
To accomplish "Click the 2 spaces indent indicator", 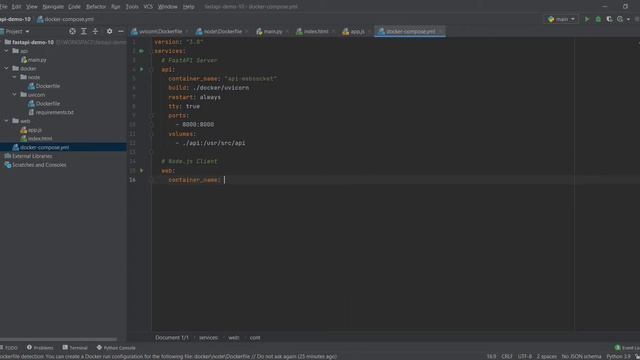I will (547, 357).
